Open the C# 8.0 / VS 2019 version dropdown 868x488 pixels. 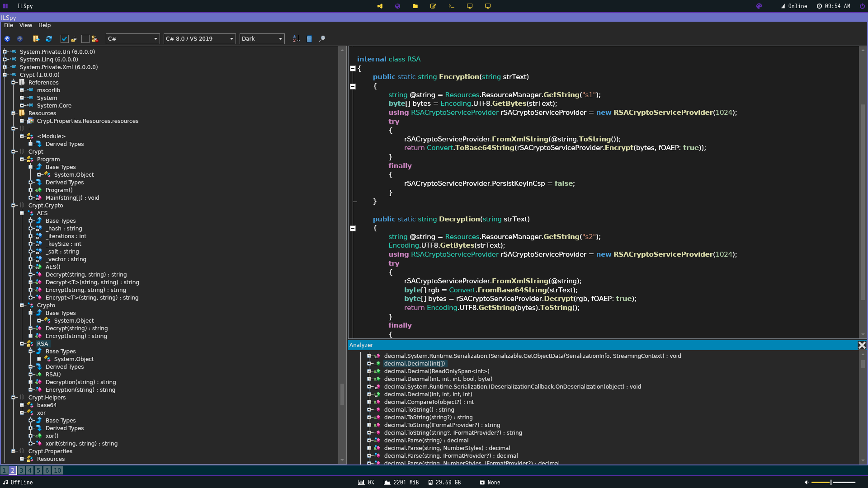(x=199, y=39)
